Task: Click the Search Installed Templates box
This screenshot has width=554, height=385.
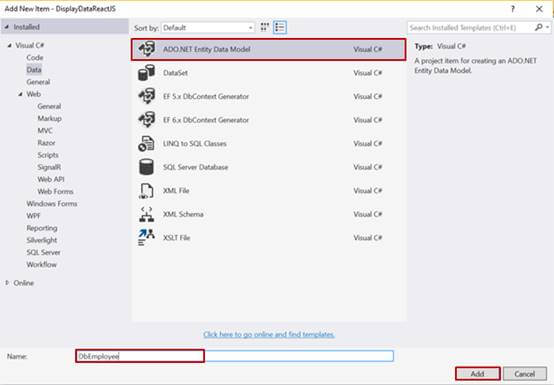Action: coord(471,28)
